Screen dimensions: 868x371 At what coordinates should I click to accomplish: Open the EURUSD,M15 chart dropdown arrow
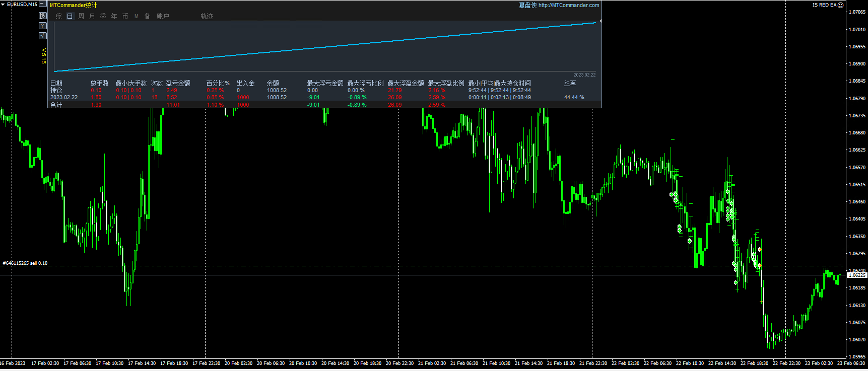pyautogui.click(x=3, y=4)
